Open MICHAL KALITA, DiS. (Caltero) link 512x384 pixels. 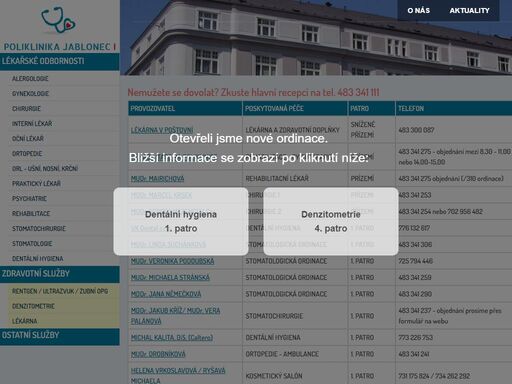(x=172, y=338)
